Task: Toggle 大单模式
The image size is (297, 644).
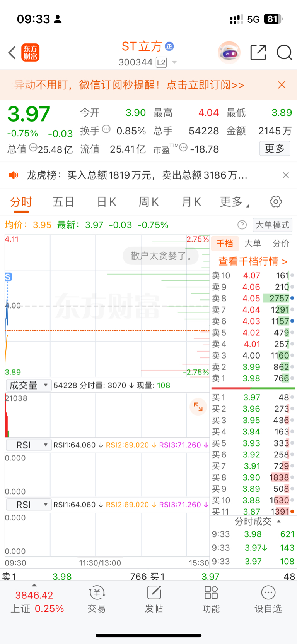Action: coord(272,225)
